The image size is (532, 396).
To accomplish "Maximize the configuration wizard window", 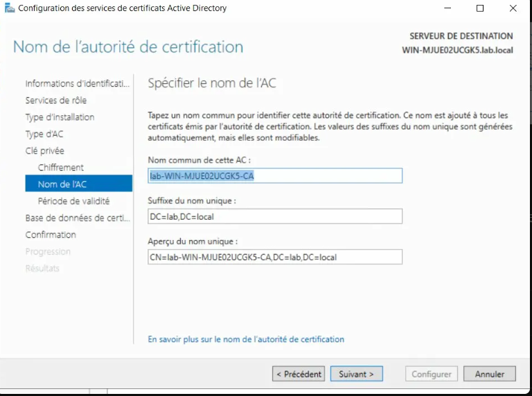I will point(480,8).
